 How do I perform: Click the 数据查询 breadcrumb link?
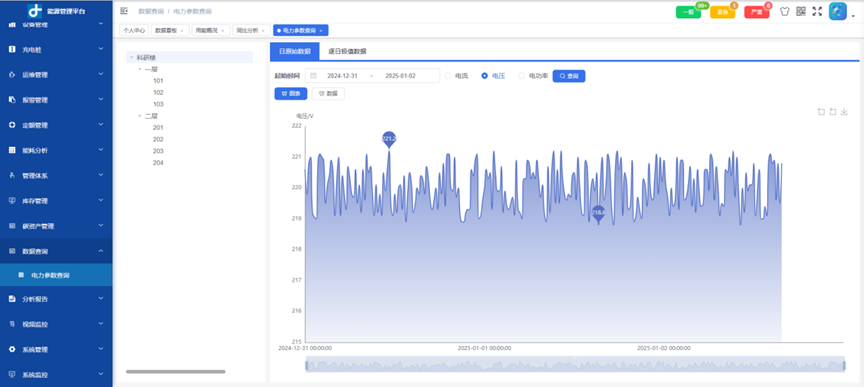pos(150,11)
